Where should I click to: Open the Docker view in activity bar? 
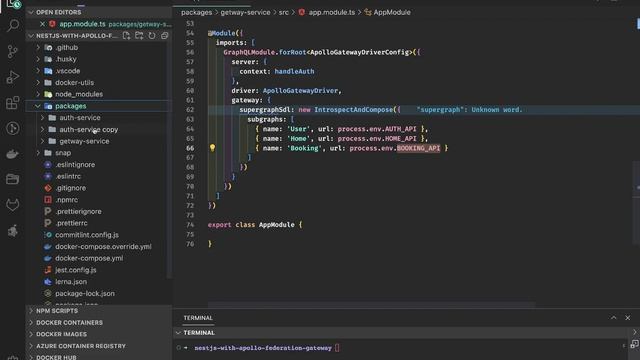(13, 154)
